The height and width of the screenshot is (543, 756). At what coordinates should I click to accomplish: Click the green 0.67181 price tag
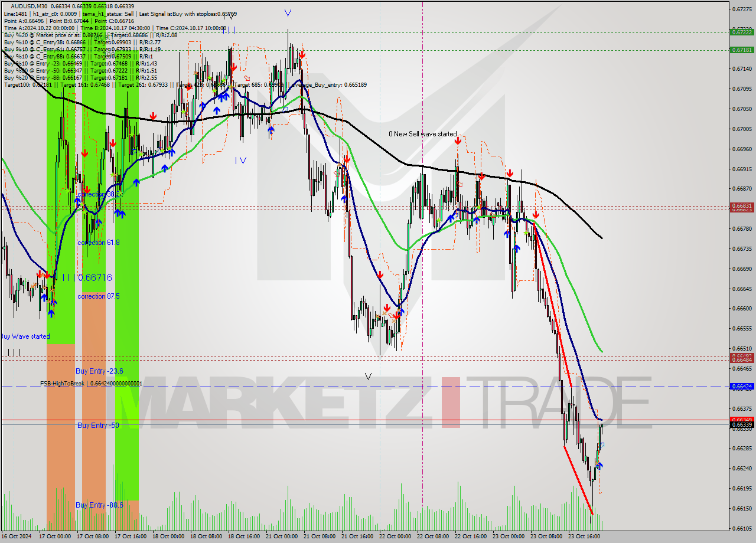(x=742, y=50)
